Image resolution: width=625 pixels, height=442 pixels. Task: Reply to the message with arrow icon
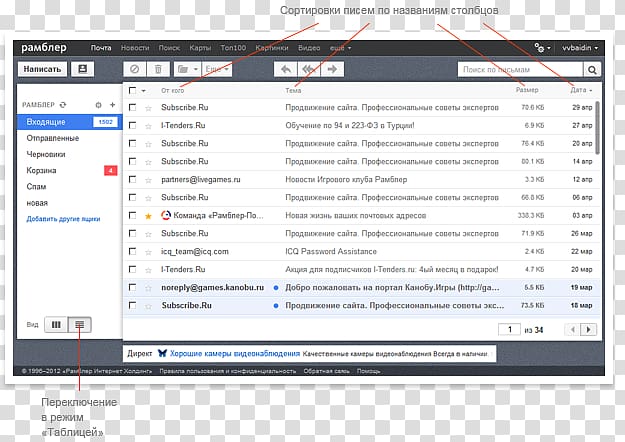point(285,69)
